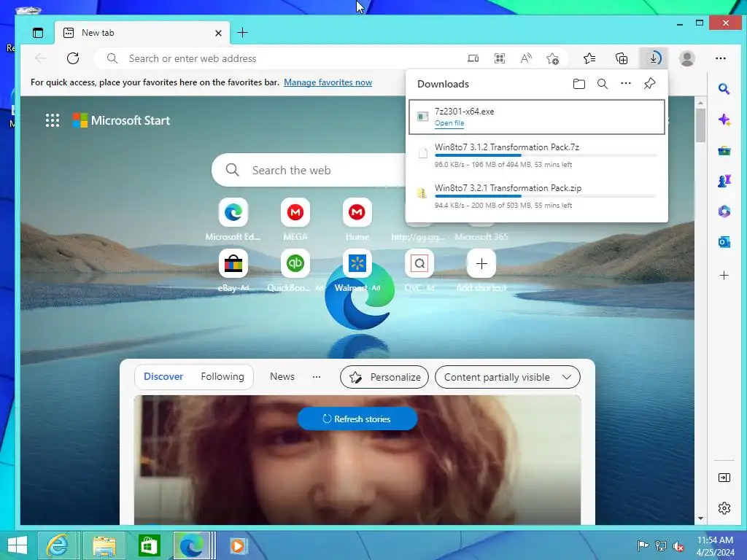Click Open file under 7z2301-x64.exe

(449, 122)
